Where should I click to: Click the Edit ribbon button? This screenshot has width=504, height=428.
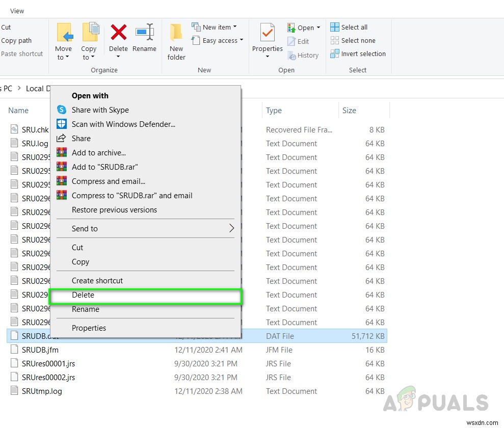click(x=298, y=41)
